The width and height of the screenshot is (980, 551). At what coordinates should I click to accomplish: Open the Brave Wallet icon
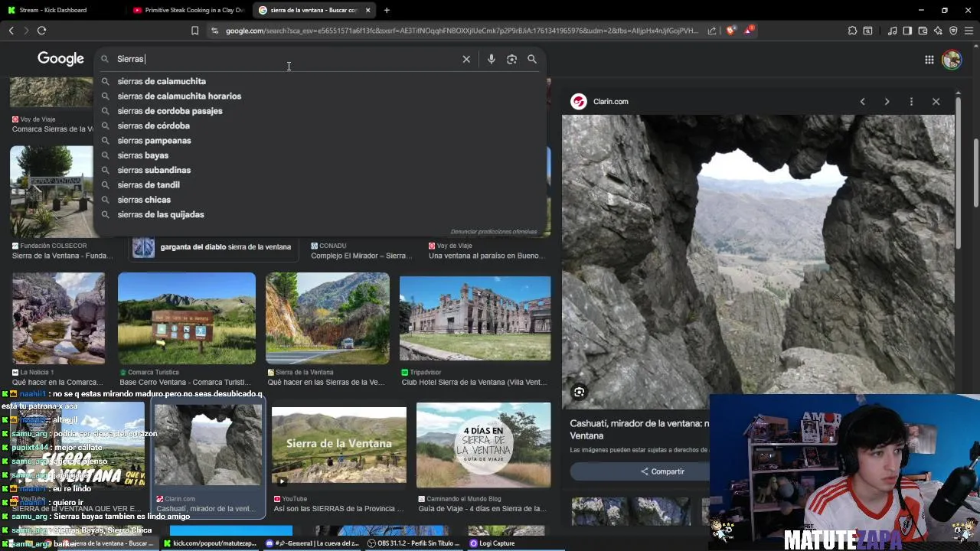coord(923,31)
